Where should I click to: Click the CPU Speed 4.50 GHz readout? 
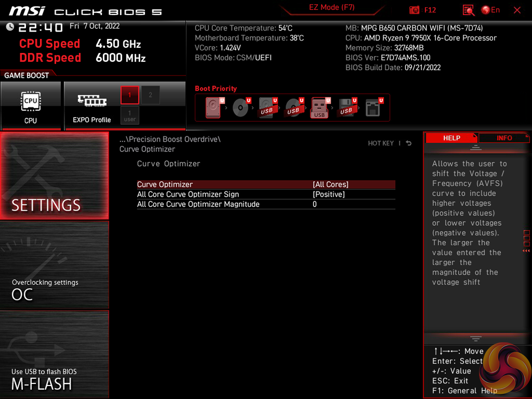coord(80,44)
